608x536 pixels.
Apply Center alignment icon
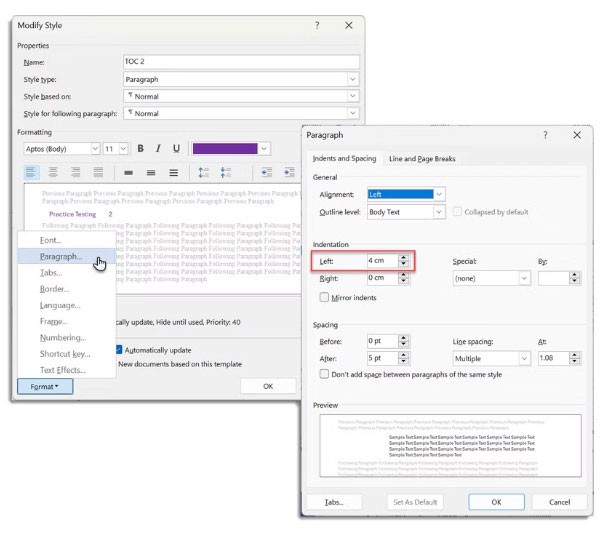click(x=52, y=172)
